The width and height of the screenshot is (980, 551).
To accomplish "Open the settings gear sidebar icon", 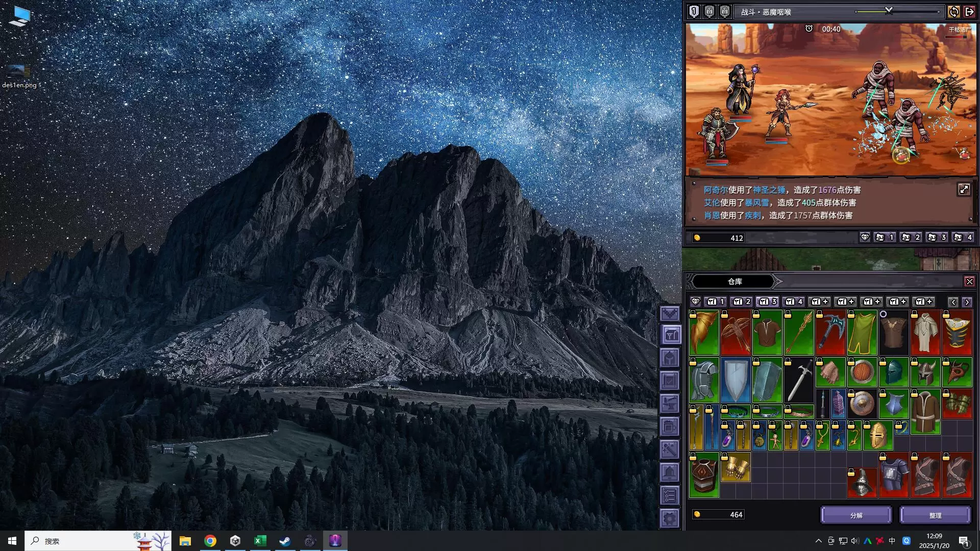I will point(670,518).
